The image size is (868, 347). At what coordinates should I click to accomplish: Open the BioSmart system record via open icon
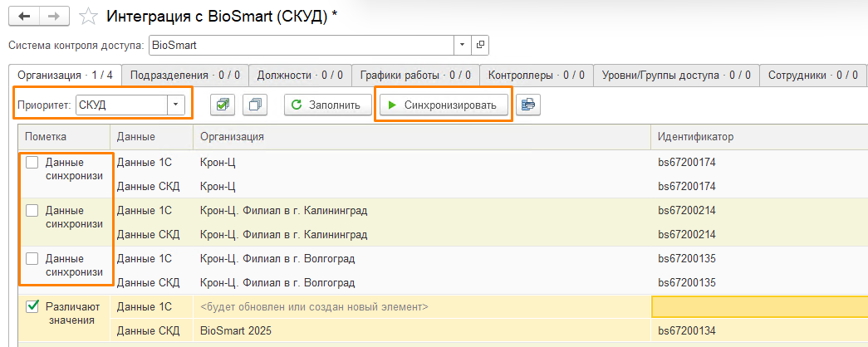click(x=481, y=45)
